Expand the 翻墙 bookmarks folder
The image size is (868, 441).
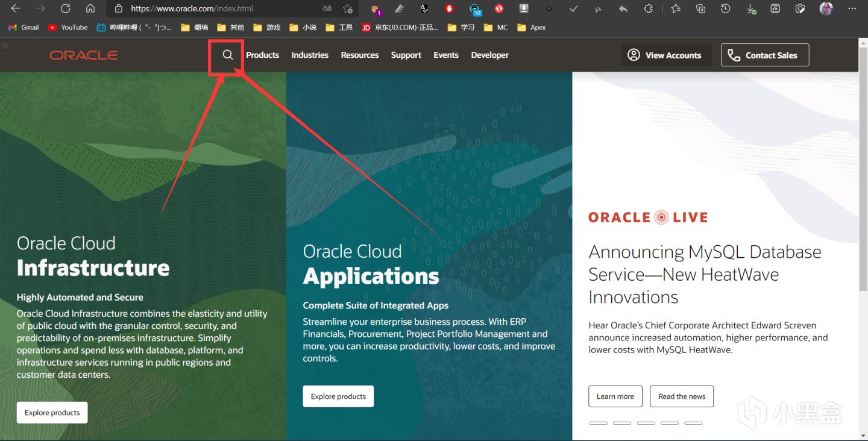click(194, 27)
